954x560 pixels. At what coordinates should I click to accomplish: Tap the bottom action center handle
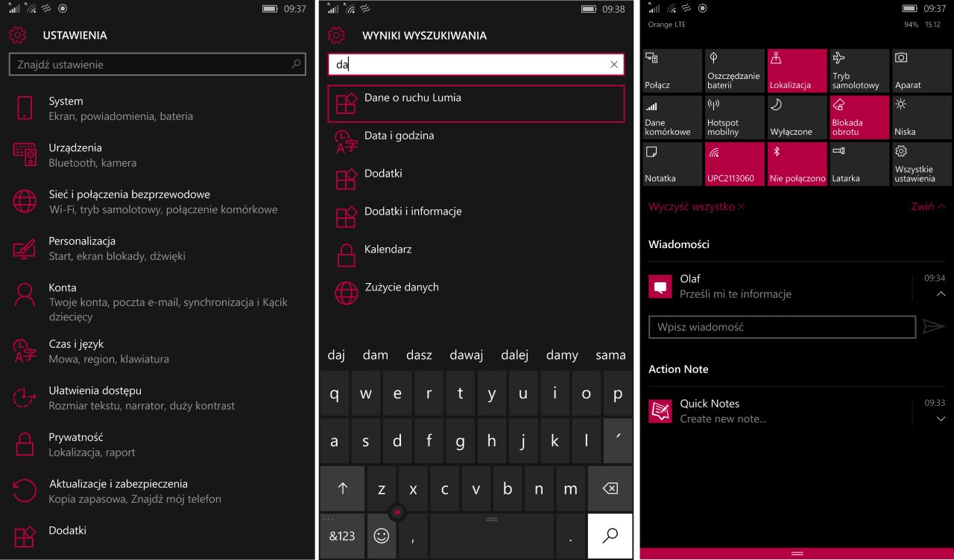coord(797,553)
